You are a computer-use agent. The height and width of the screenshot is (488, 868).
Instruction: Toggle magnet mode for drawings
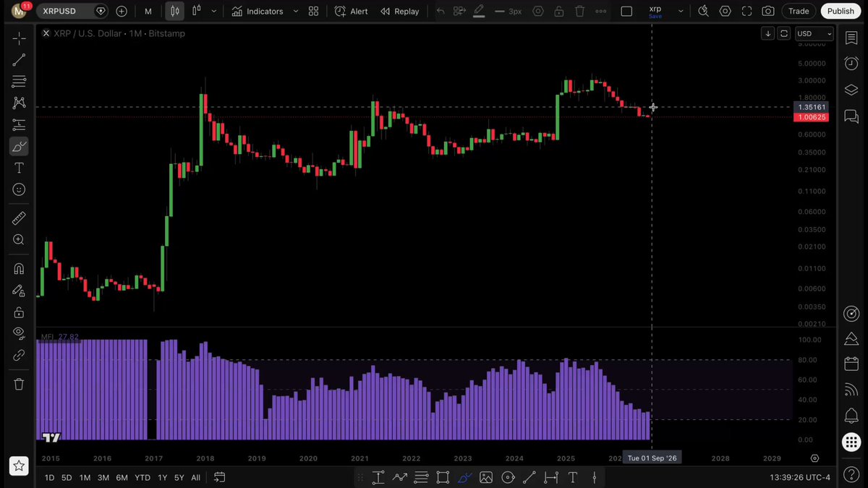pyautogui.click(x=19, y=269)
